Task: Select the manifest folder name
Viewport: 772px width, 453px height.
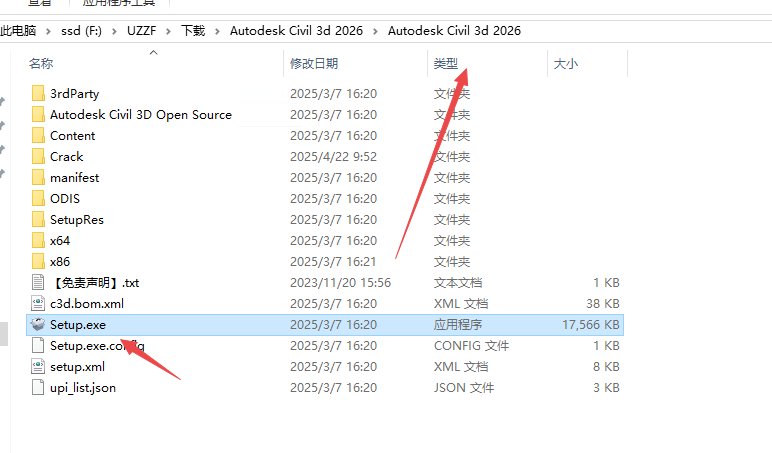Action: click(x=74, y=178)
